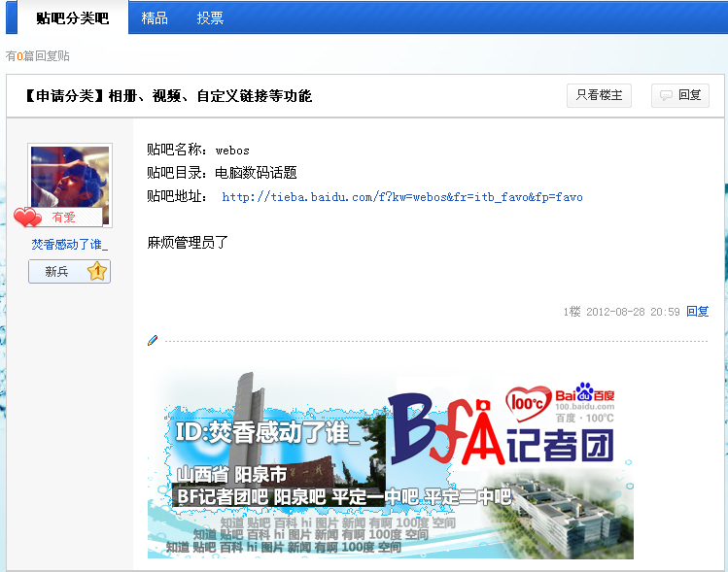Open the tieba.baidu.com webos link
Screen dimensions: 728x572
402,197
